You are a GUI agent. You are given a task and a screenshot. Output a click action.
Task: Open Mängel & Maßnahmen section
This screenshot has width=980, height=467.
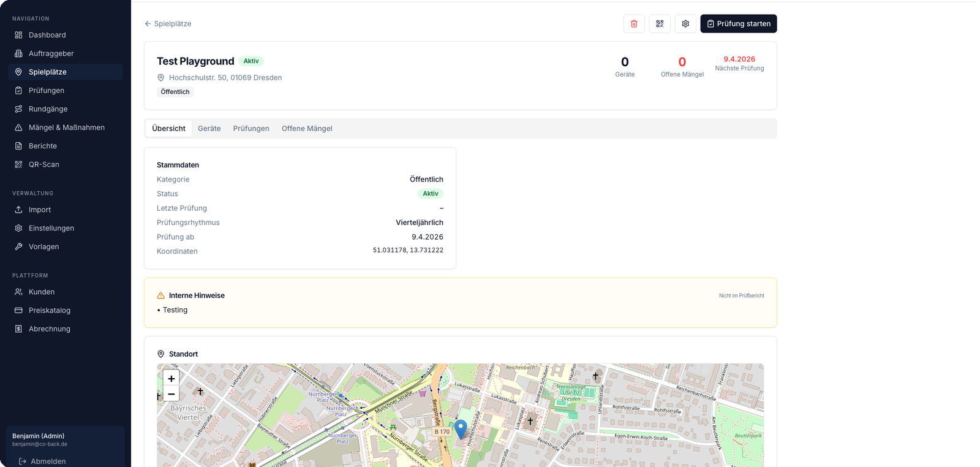[x=66, y=127]
